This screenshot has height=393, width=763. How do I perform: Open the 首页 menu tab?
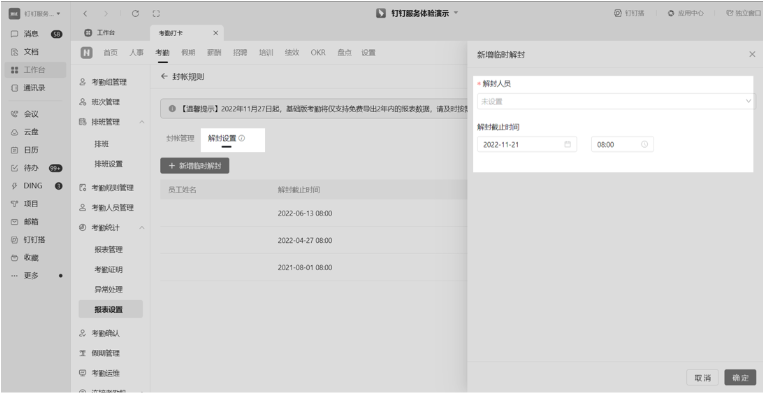coord(110,53)
